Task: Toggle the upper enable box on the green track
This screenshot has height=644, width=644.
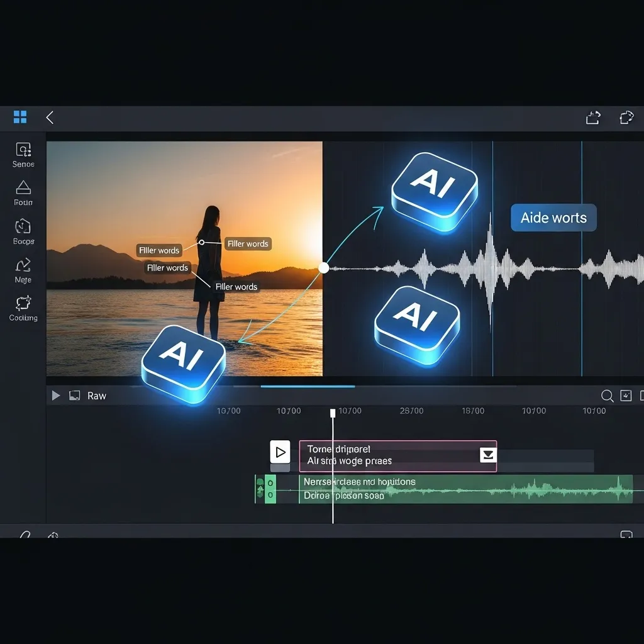Action: click(270, 484)
